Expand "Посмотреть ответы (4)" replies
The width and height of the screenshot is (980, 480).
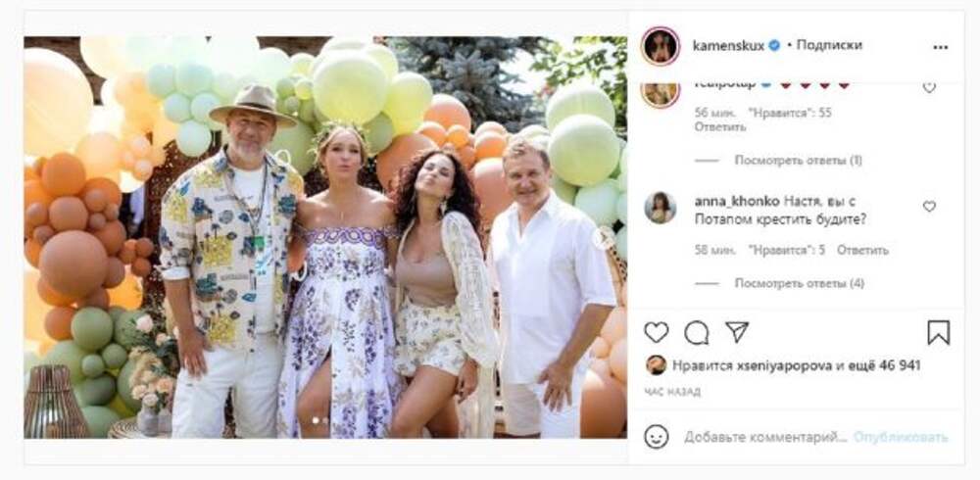click(799, 284)
